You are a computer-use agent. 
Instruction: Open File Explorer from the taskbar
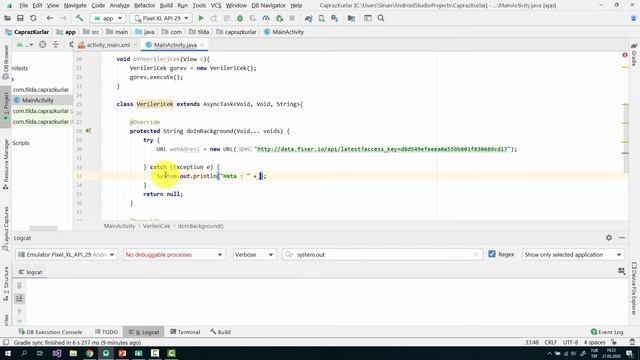[x=73, y=353]
